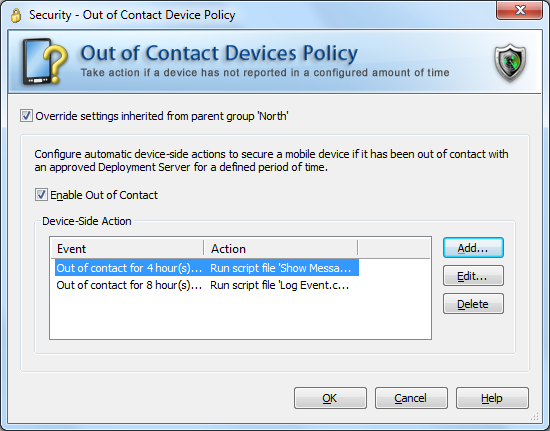The image size is (550, 431).
Task: Click the resize grip in the dialog corner
Action: click(535, 416)
